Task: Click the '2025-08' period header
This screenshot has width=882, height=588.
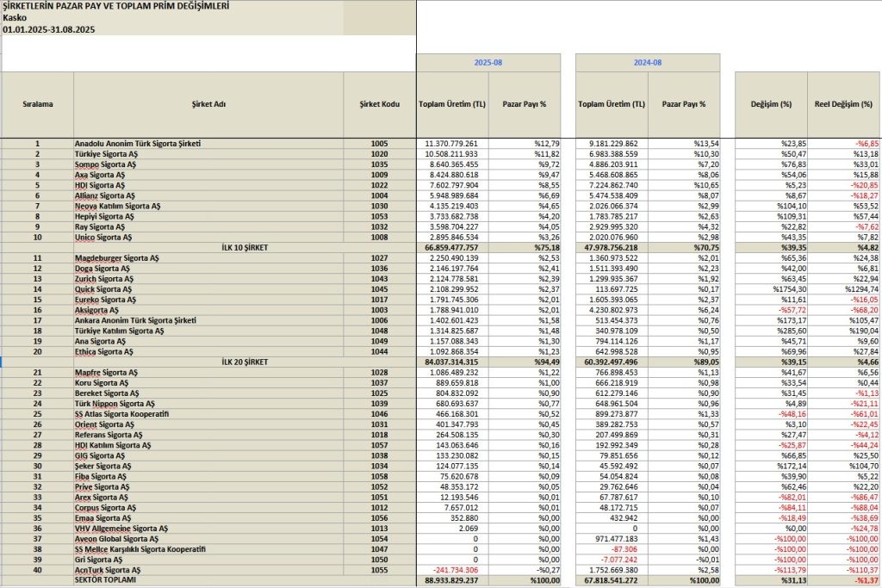Action: point(488,62)
